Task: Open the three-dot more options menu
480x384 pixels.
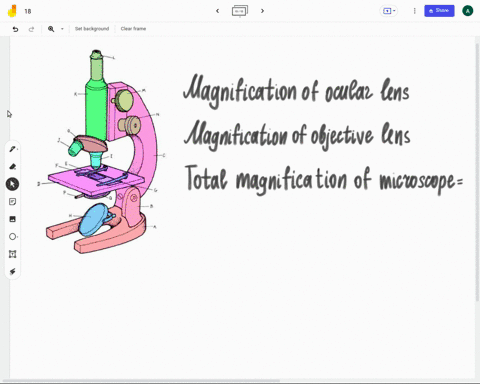Action: (x=415, y=11)
